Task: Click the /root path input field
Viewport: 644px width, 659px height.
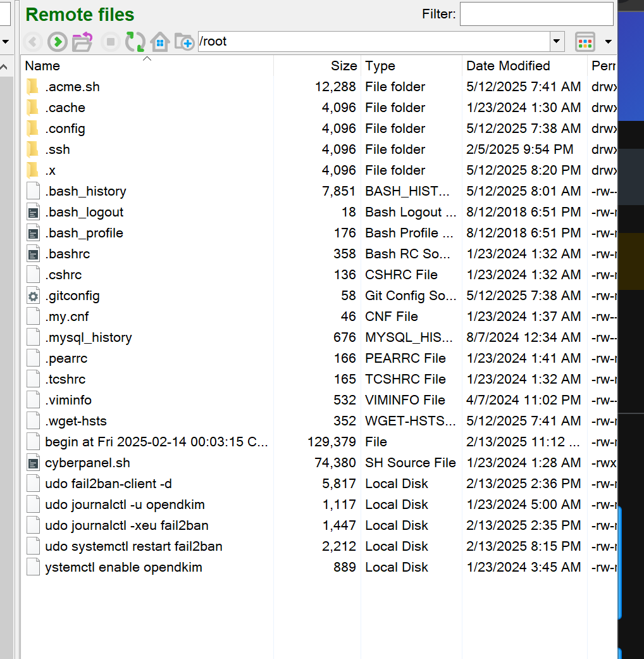Action: (374, 41)
